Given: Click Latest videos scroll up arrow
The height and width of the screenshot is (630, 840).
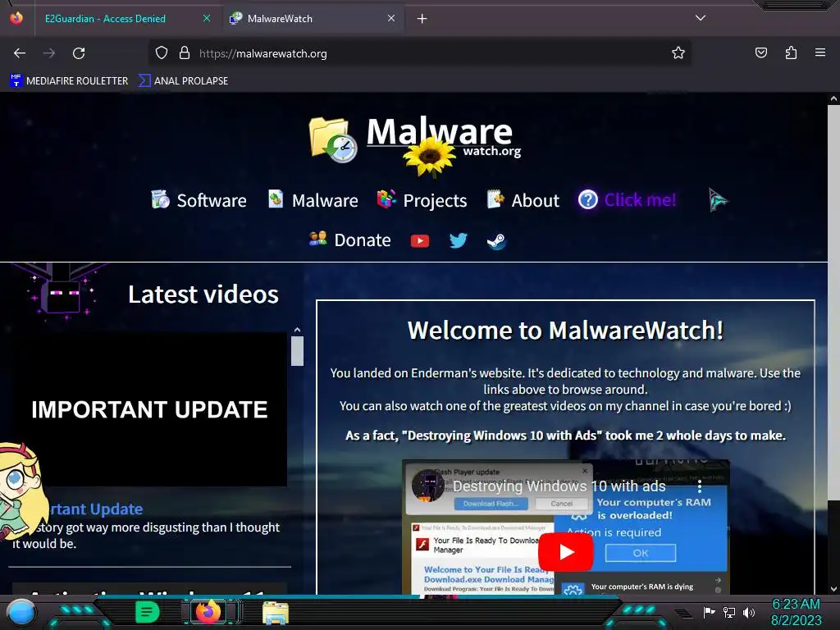Looking at the screenshot, I should [x=297, y=330].
